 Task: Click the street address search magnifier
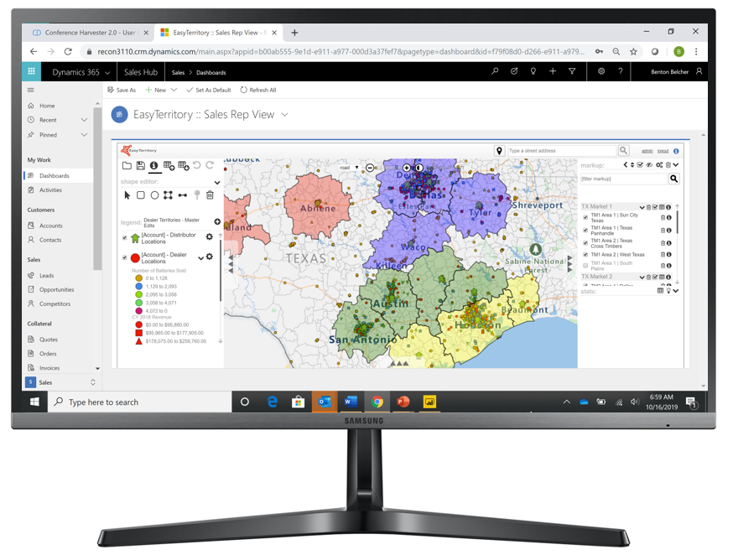(x=623, y=151)
